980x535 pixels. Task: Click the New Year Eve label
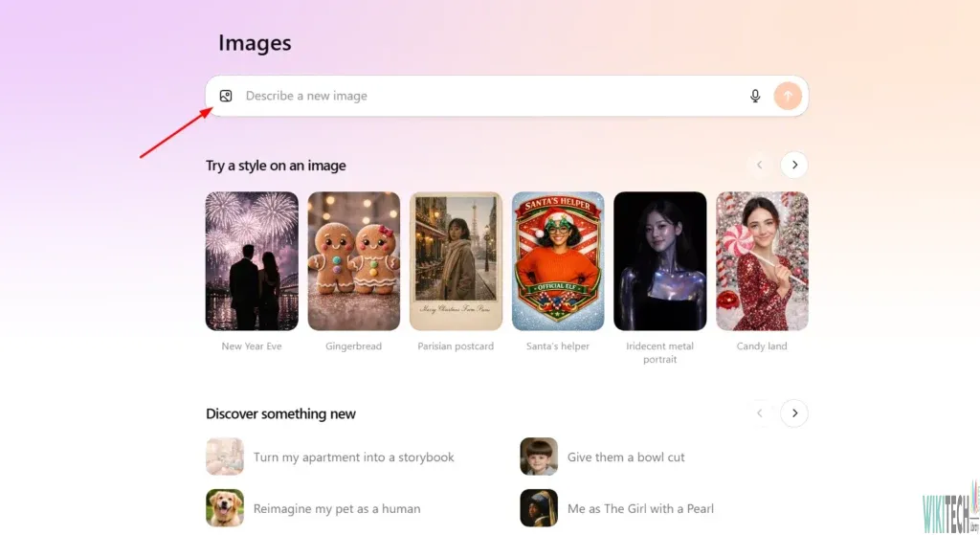tap(252, 346)
